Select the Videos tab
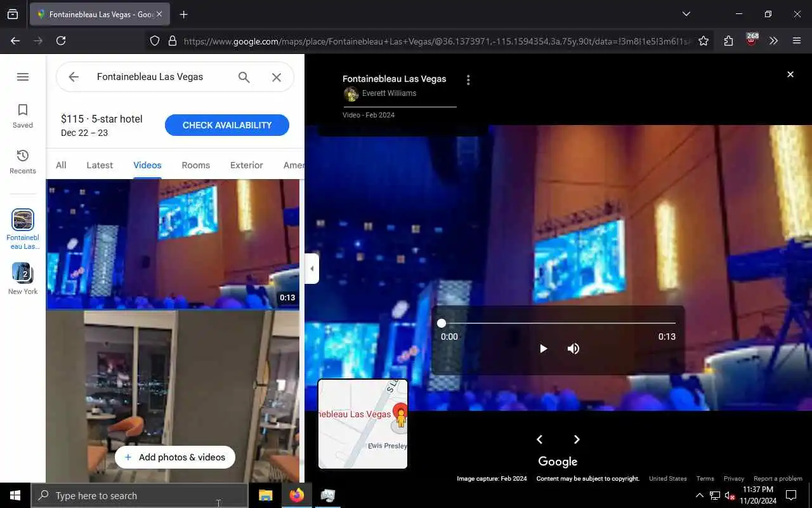Screen dimensions: 812x508 click(147, 165)
